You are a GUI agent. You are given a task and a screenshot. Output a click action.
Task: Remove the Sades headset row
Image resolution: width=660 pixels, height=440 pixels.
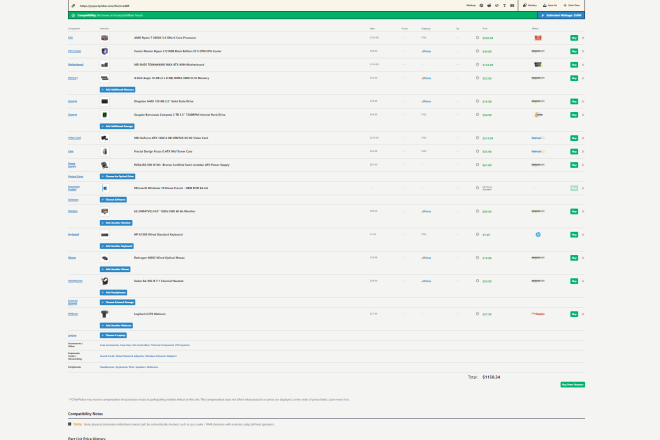click(583, 281)
